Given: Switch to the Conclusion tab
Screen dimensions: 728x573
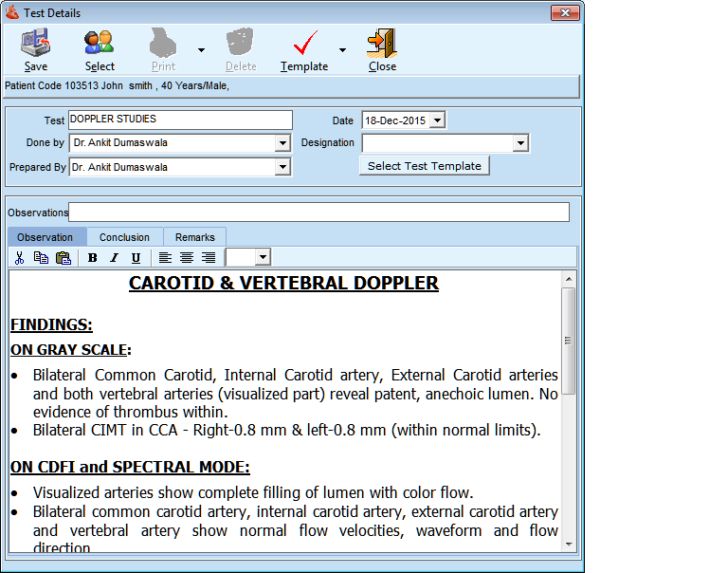Looking at the screenshot, I should pos(124,237).
